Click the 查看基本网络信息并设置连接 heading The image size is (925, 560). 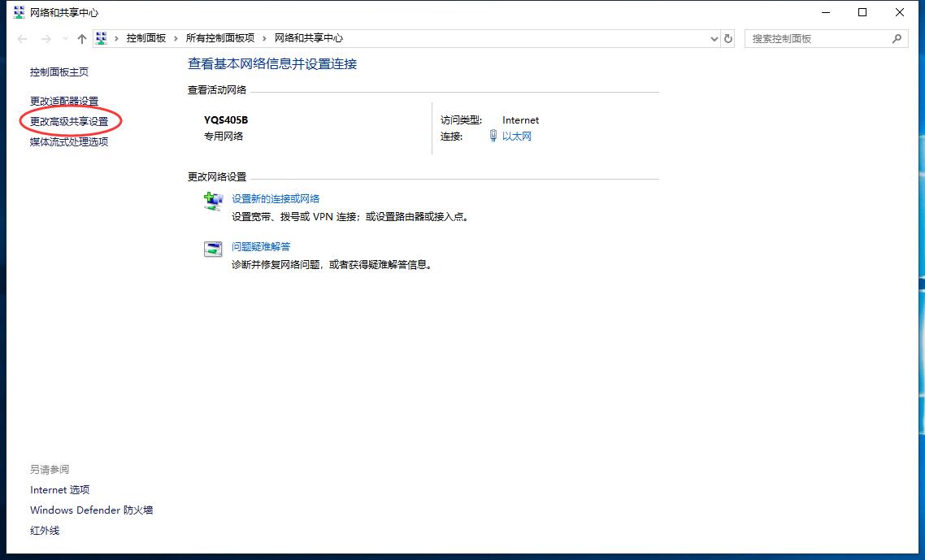tap(272, 64)
